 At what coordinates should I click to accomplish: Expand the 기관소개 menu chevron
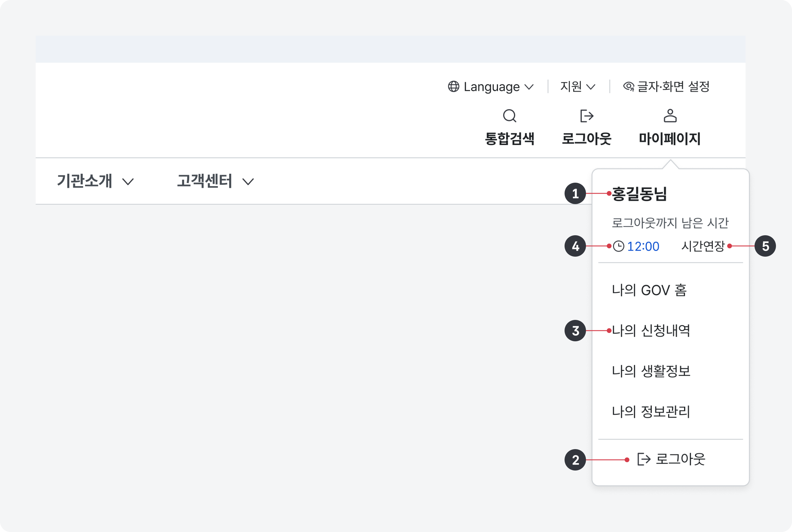coord(128,182)
